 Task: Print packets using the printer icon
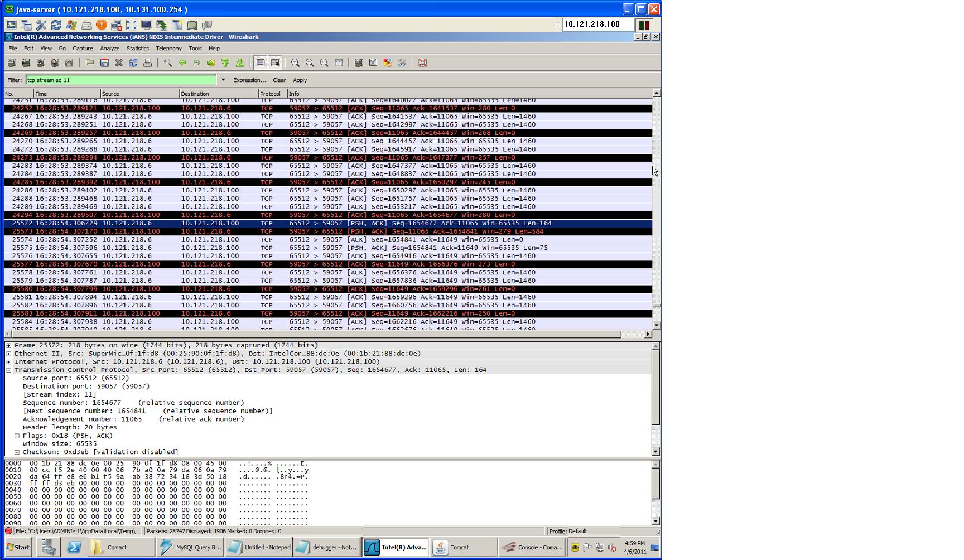(148, 63)
